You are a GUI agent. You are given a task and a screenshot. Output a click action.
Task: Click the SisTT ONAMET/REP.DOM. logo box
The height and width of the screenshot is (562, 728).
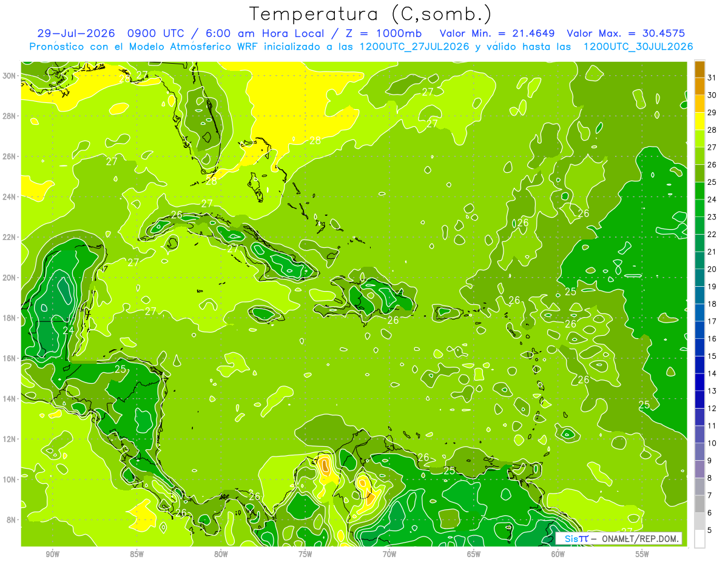click(618, 538)
